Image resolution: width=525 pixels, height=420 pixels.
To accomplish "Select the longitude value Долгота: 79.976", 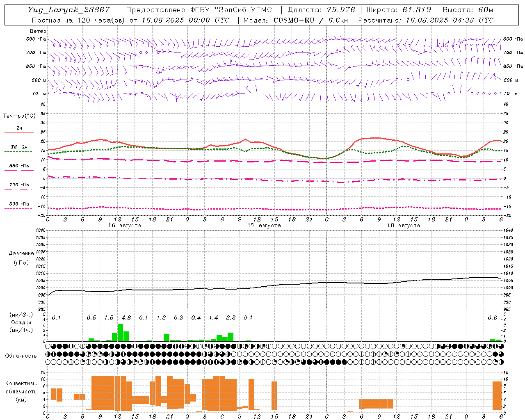I will 321,10.
